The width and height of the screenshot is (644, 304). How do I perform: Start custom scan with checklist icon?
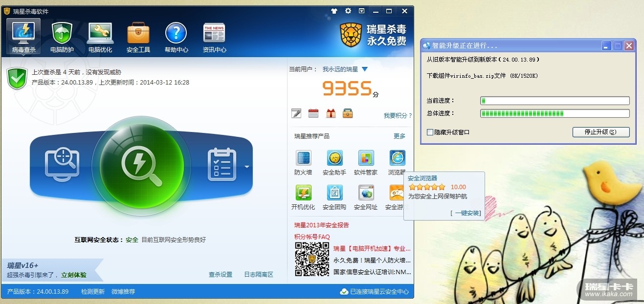click(222, 164)
